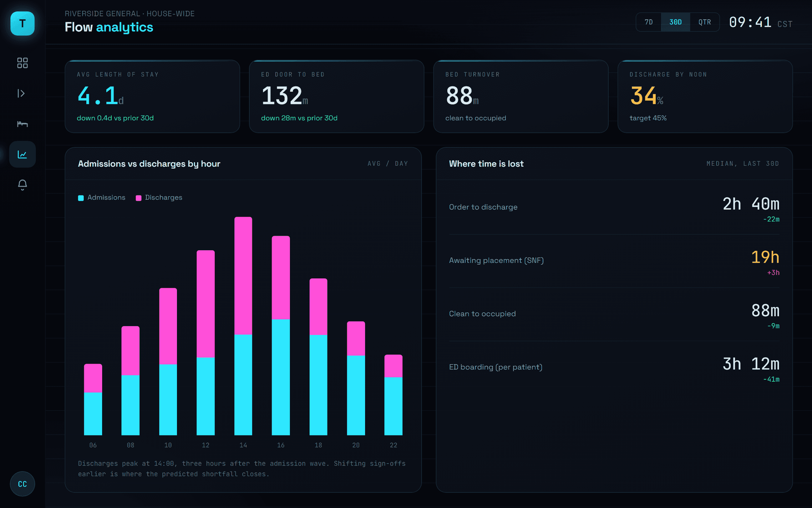Click the 'AVG / DAY' chart label
This screenshot has height=508, width=812.
coord(388,164)
